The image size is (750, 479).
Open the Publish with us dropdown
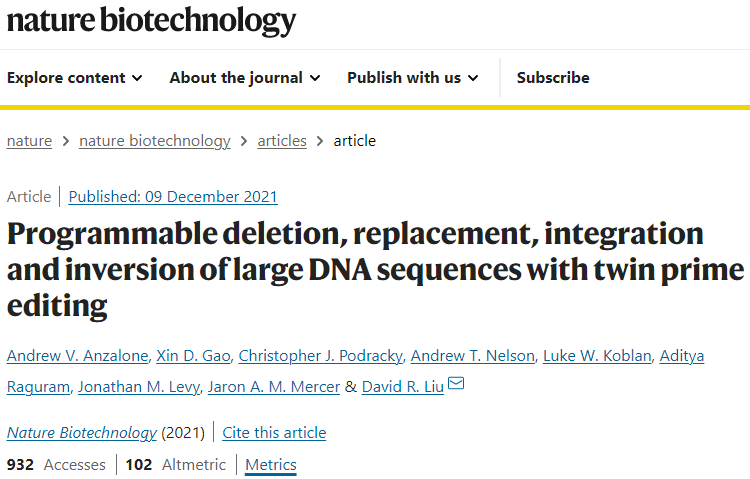point(413,78)
